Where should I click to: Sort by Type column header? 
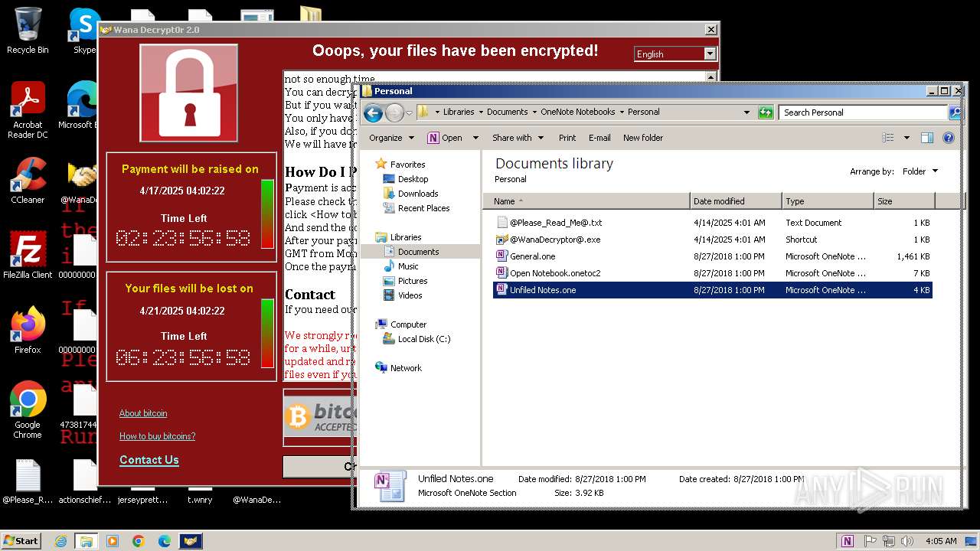tap(828, 201)
